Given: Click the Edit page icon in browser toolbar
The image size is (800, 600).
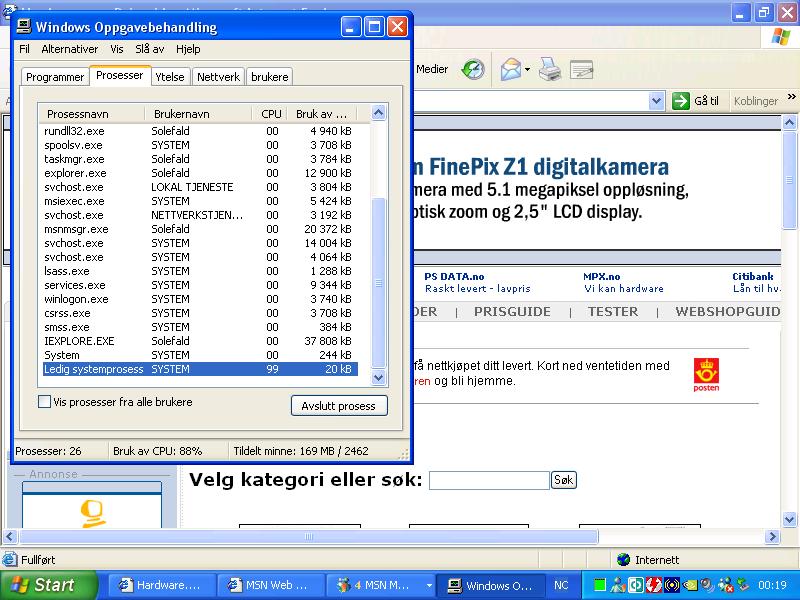Looking at the screenshot, I should click(x=582, y=69).
